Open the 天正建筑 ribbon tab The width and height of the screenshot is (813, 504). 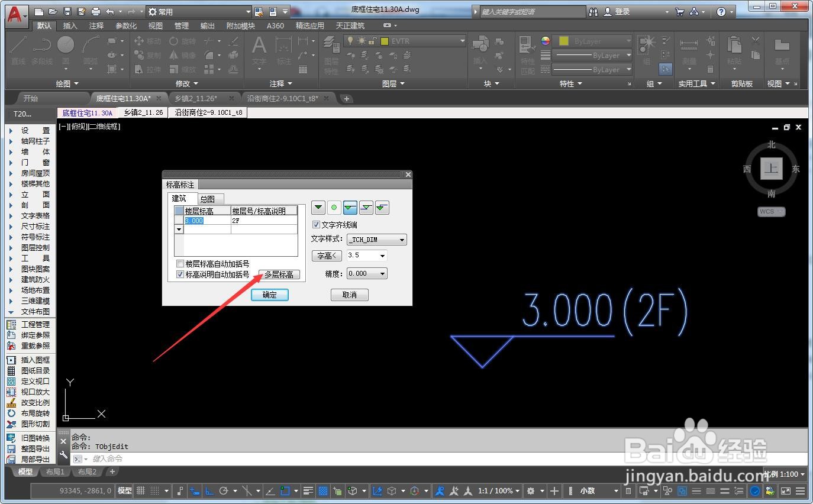[350, 25]
